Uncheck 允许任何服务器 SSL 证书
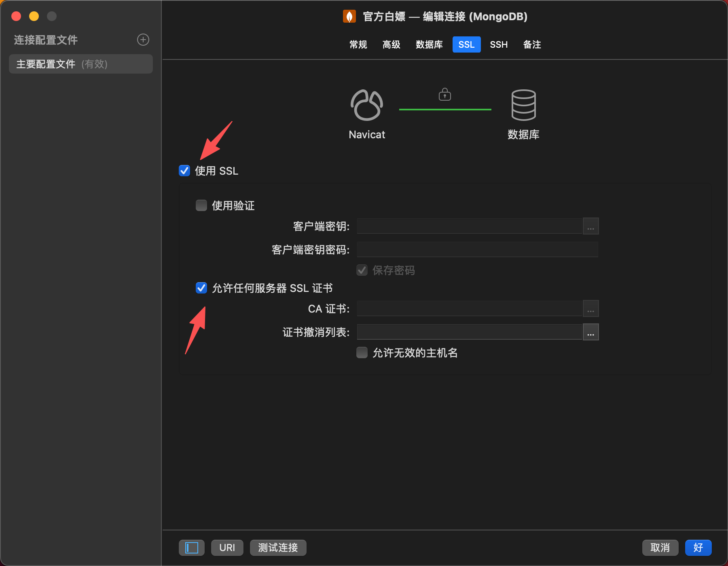This screenshot has height=566, width=728. click(x=201, y=288)
